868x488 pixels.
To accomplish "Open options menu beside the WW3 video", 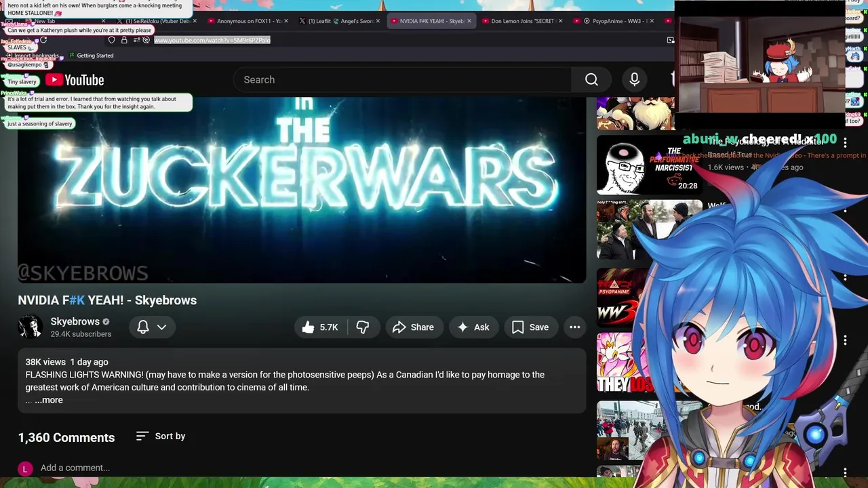I will click(x=845, y=277).
